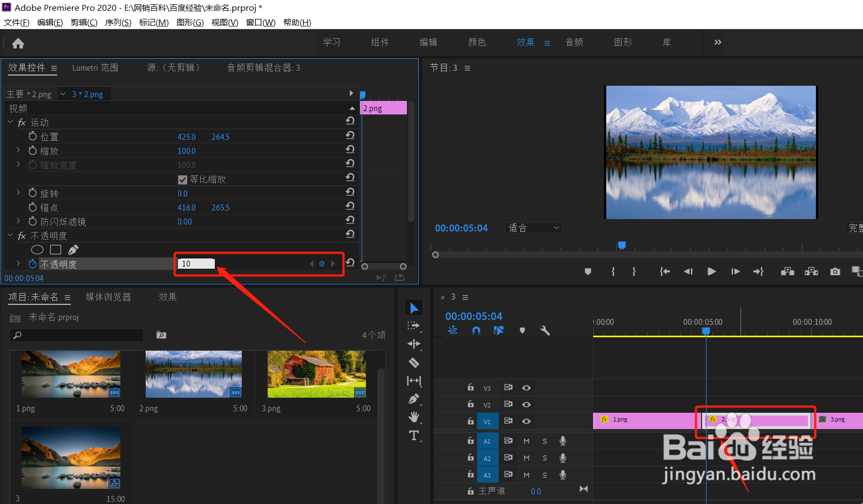Viewport: 863px width, 504px height.
Task: Add marker in timeline panel
Action: pyautogui.click(x=522, y=330)
